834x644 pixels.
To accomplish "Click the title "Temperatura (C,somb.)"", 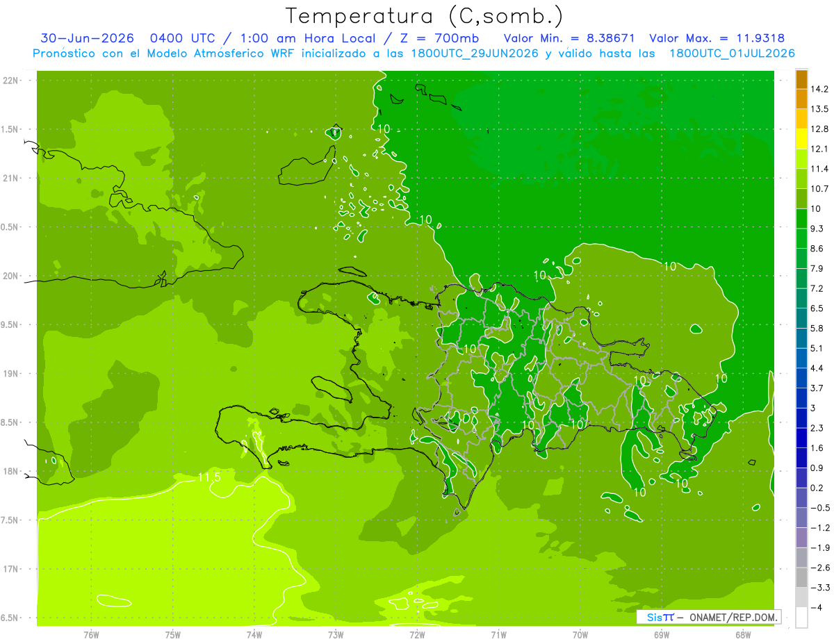I will (424, 16).
